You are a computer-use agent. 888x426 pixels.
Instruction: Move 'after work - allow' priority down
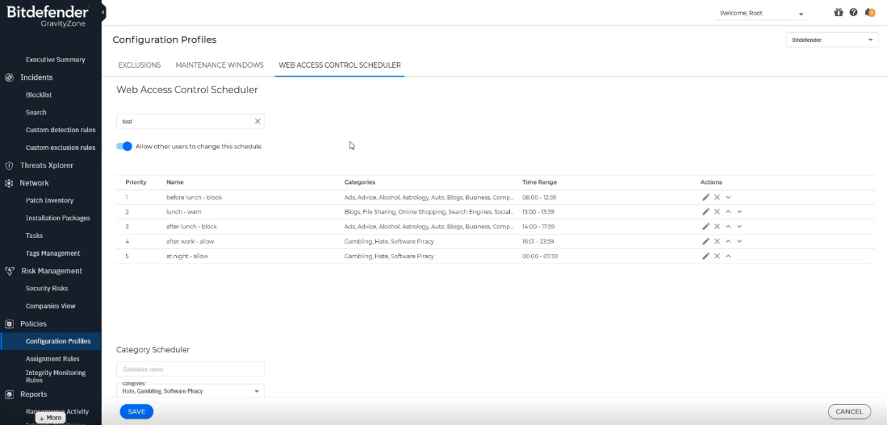[x=739, y=241]
